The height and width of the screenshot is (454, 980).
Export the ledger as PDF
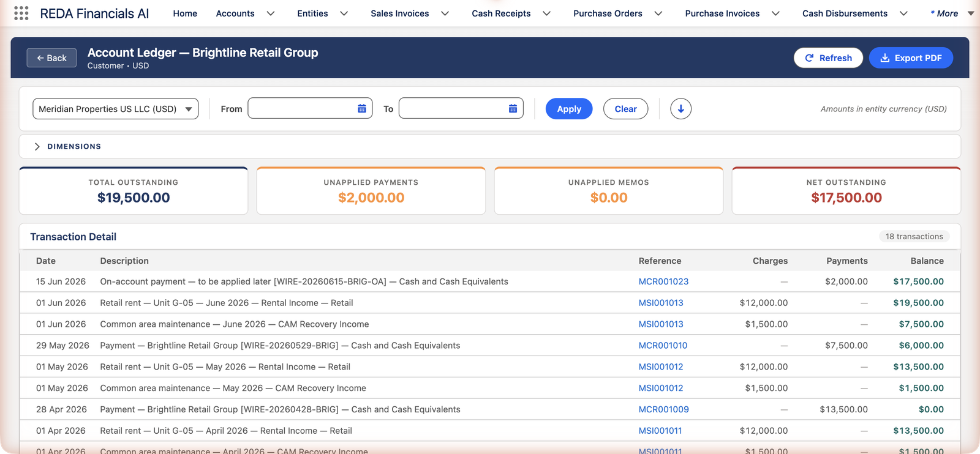911,58
